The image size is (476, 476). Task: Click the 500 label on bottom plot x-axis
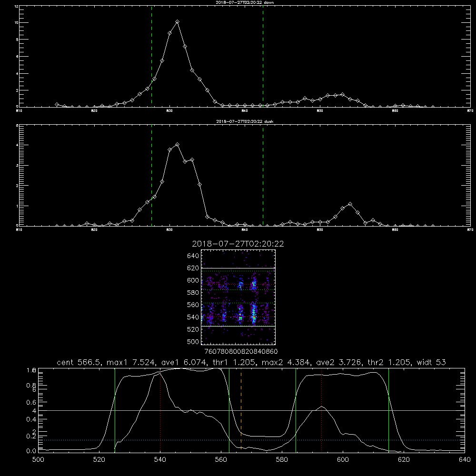coord(38,460)
